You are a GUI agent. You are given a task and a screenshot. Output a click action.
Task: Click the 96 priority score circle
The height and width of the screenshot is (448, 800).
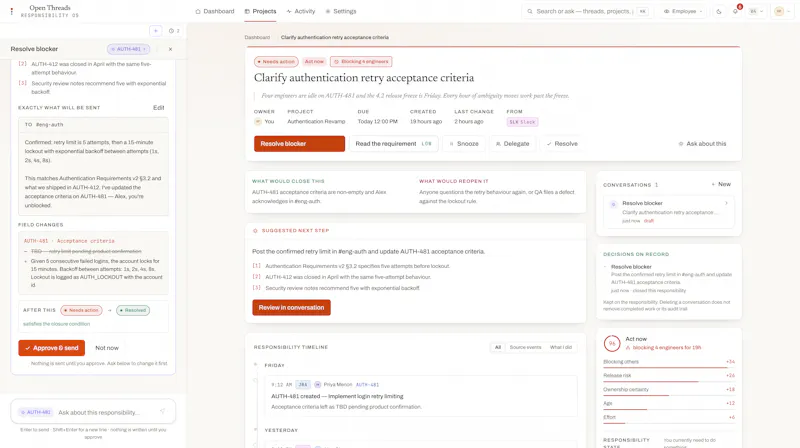[612, 343]
